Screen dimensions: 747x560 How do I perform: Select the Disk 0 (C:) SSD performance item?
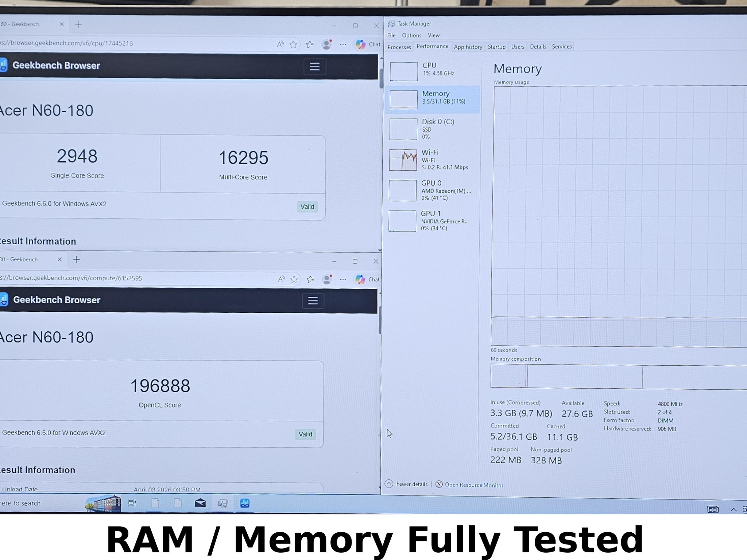(x=433, y=129)
